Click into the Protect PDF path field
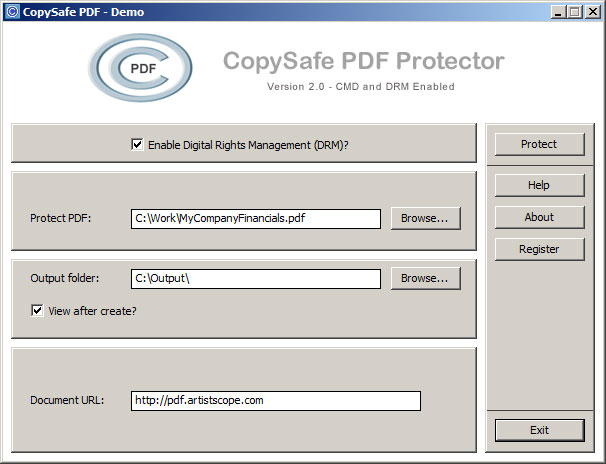This screenshot has width=606, height=464. [256, 219]
